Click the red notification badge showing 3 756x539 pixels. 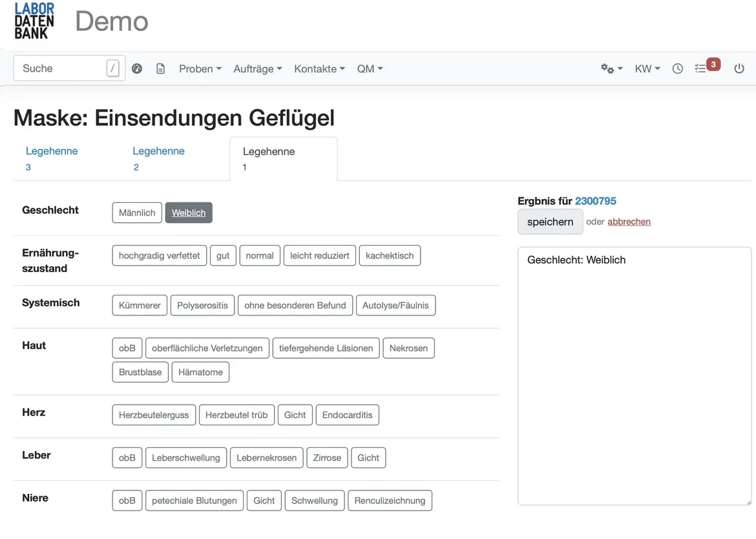tap(713, 64)
